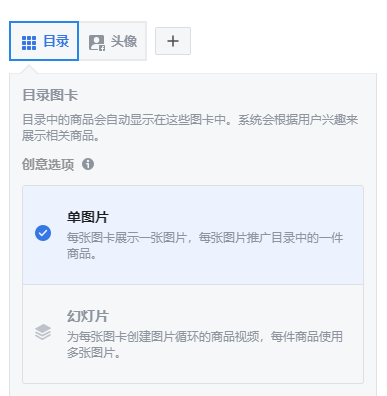Switch to the 头像 tab
The image size is (387, 396).
click(x=113, y=41)
